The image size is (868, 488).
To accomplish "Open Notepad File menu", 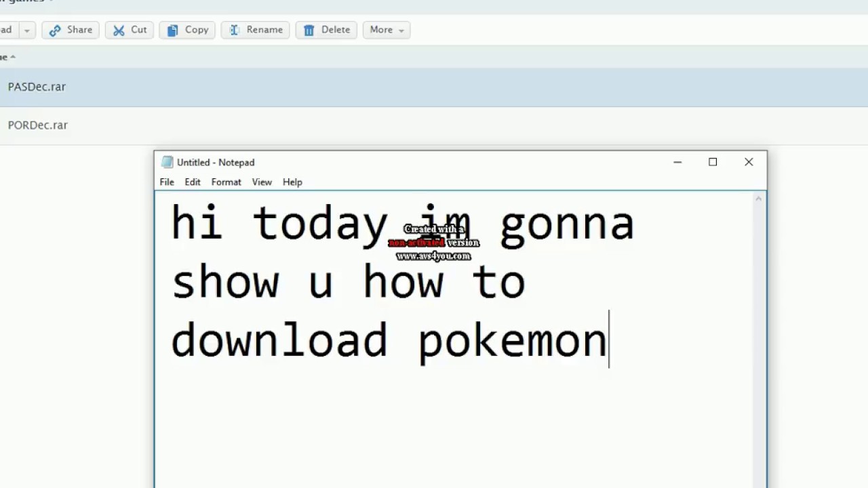I will coord(167,182).
